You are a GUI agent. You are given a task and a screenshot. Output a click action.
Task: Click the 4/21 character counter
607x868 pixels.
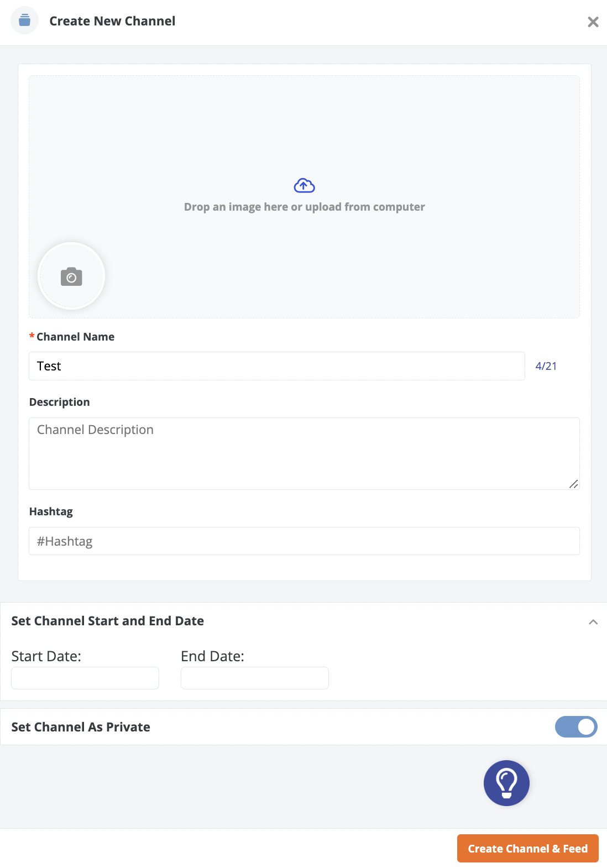point(546,366)
